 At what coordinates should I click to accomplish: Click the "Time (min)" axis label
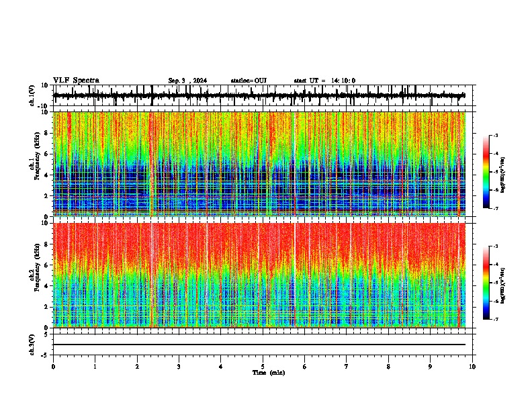[x=269, y=373]
